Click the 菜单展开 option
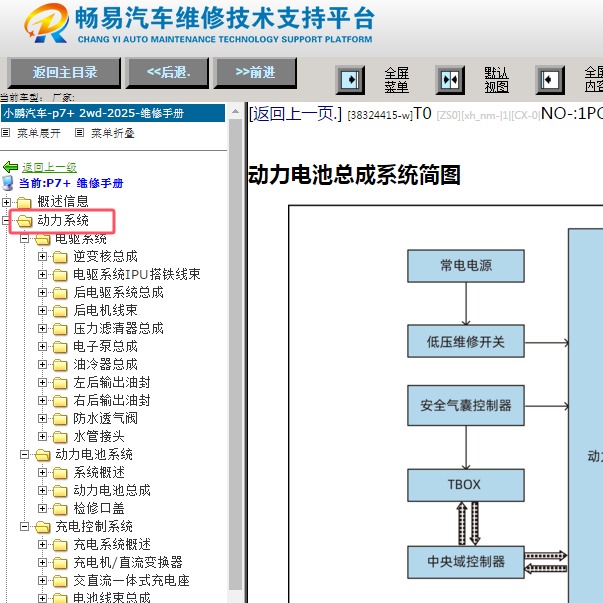The height and width of the screenshot is (603, 603). (39, 133)
